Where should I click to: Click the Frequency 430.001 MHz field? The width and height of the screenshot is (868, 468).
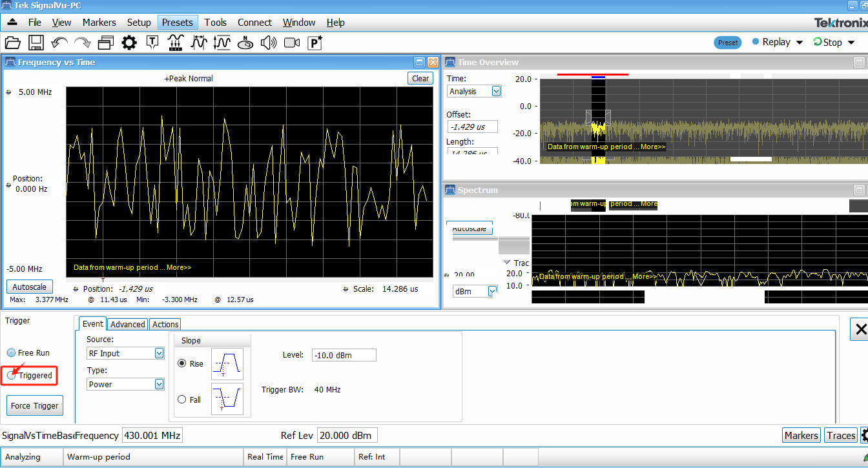(x=152, y=435)
